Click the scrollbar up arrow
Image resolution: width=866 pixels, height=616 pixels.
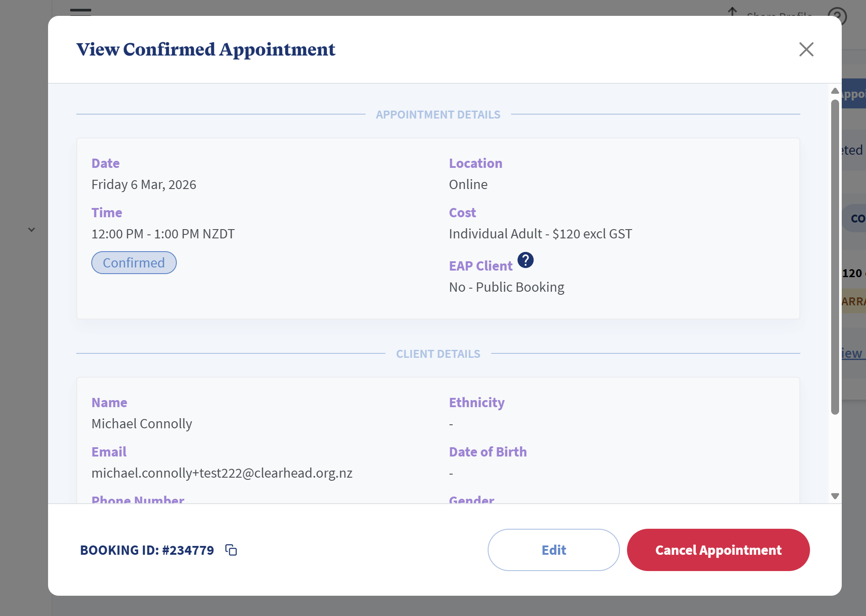point(835,91)
